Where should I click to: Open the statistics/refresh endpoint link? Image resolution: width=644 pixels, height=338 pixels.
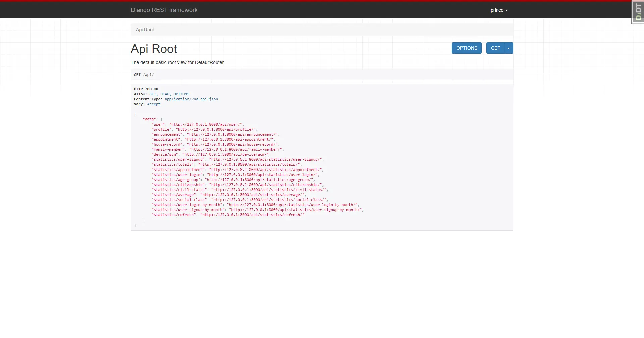tap(252, 215)
